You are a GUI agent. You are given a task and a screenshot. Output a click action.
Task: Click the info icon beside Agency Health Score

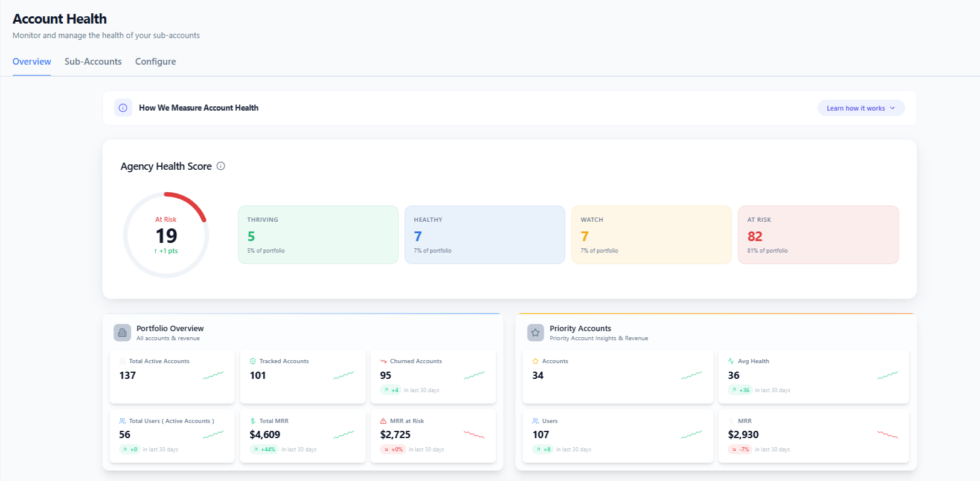click(x=221, y=166)
